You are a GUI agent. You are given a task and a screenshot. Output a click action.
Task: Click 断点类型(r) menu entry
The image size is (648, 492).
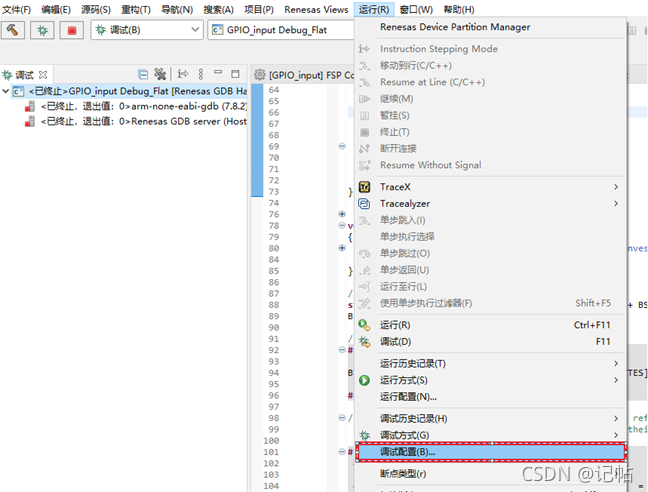pyautogui.click(x=491, y=473)
